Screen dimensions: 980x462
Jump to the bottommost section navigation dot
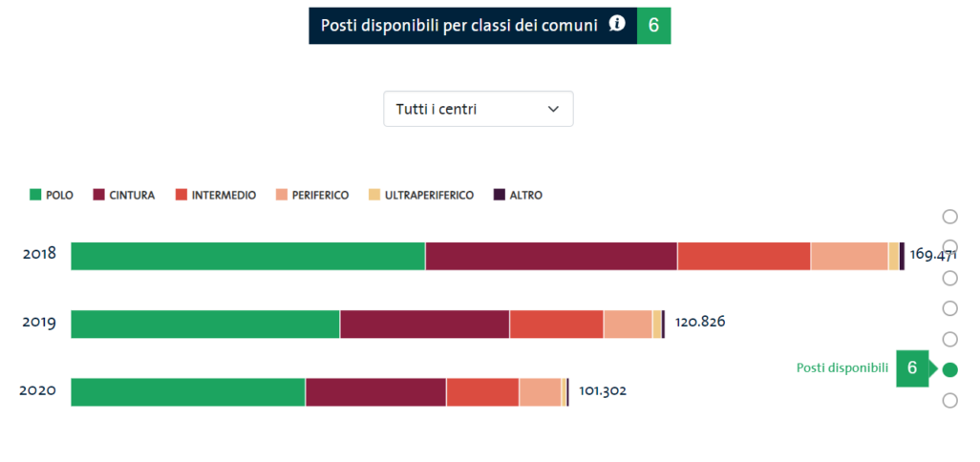(949, 401)
